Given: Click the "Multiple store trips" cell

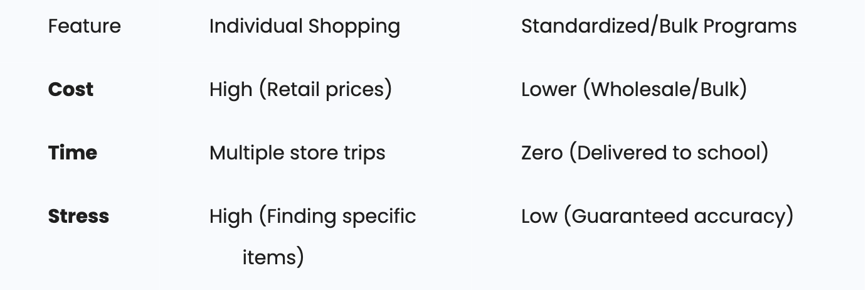Looking at the screenshot, I should click(x=297, y=153).
